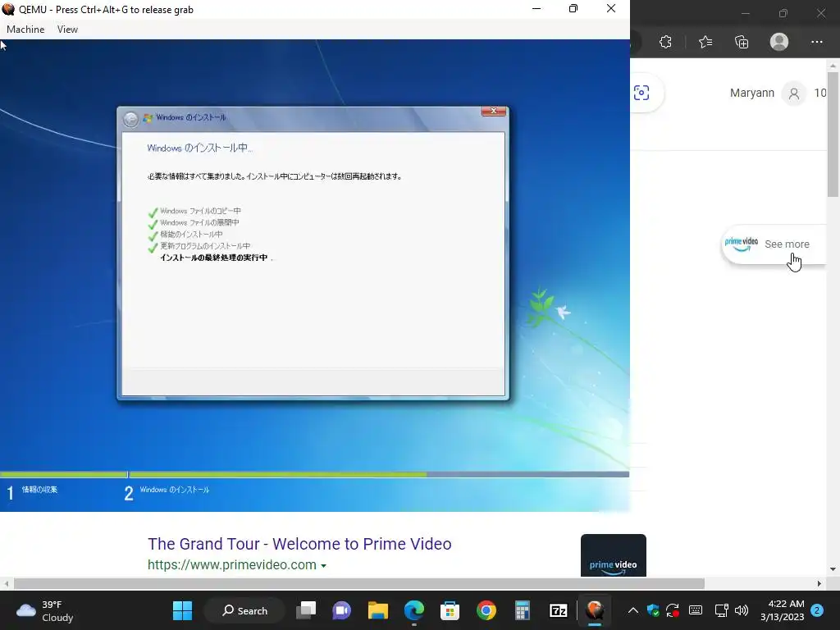Open volume speaker tray icon
The width and height of the screenshot is (840, 630).
(x=742, y=610)
